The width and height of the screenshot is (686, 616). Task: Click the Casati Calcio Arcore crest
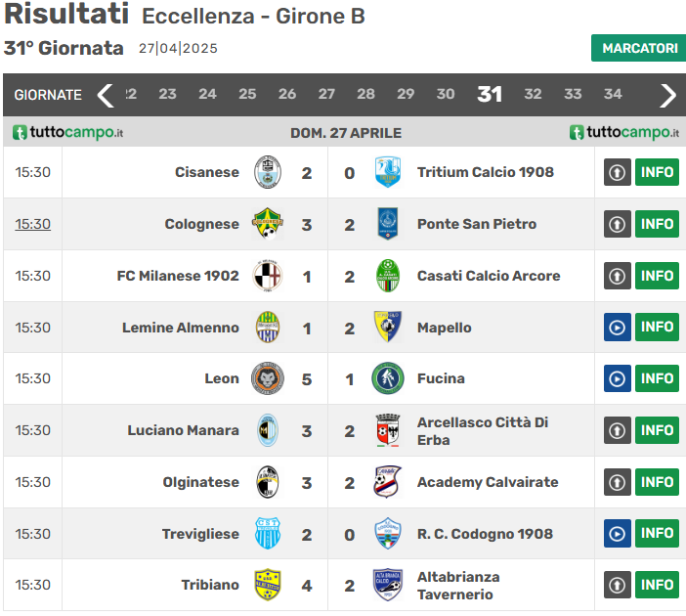pyautogui.click(x=388, y=276)
